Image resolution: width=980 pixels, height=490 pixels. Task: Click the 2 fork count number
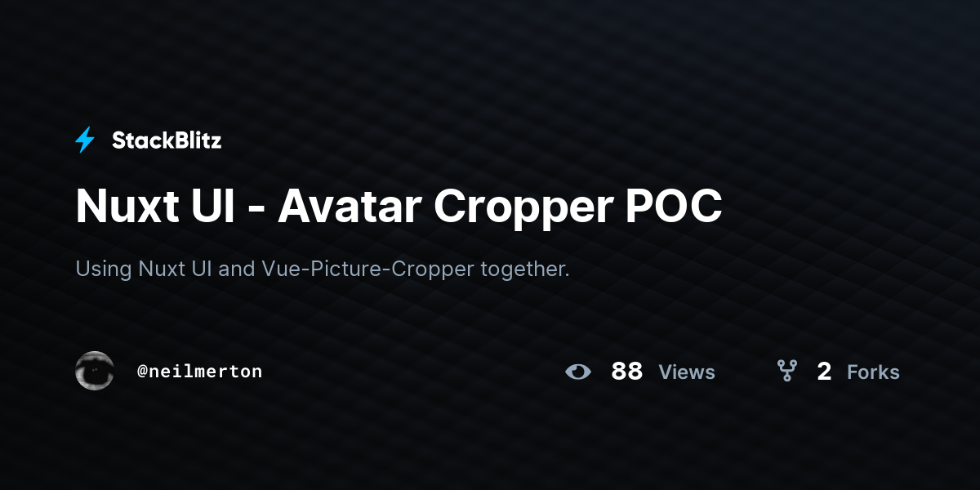pyautogui.click(x=824, y=372)
